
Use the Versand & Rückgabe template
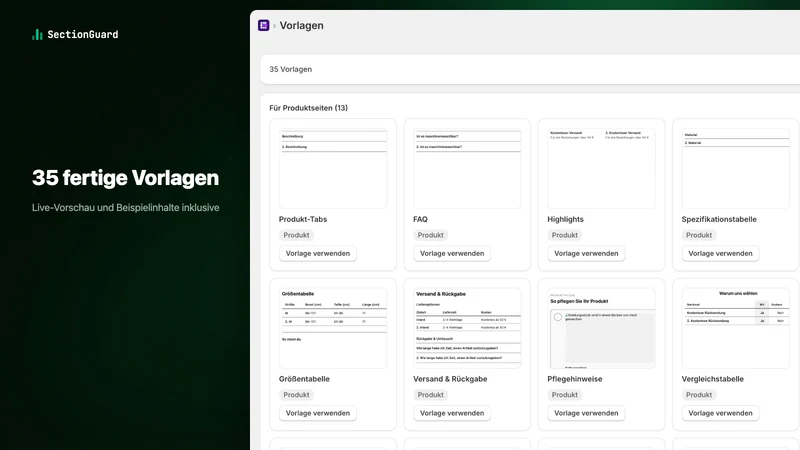click(452, 413)
